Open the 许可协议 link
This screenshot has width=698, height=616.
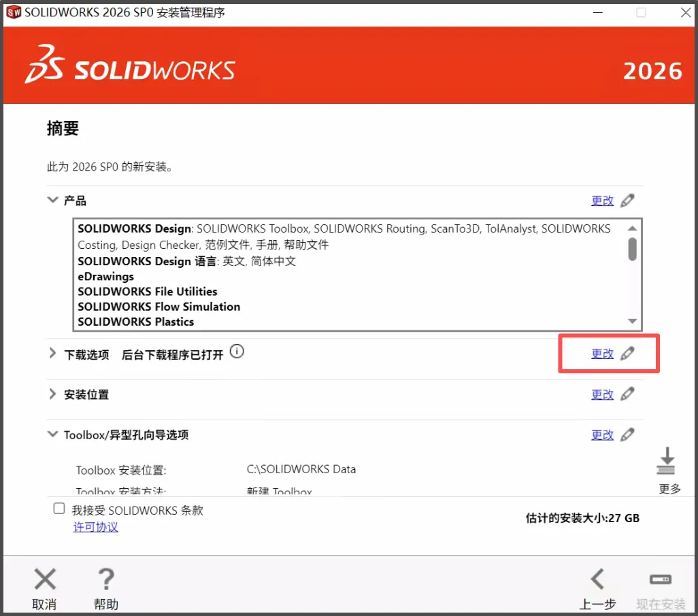coord(96,527)
